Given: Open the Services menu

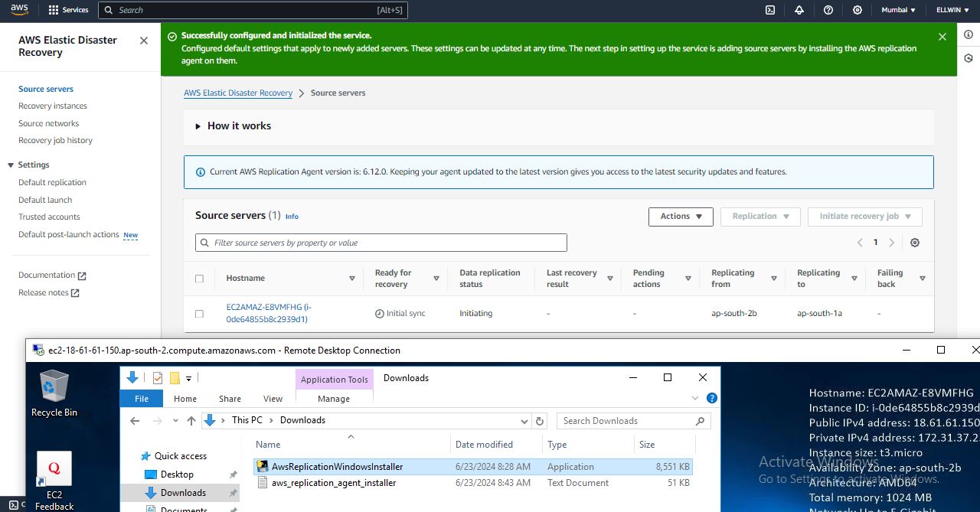Looking at the screenshot, I should click(68, 10).
